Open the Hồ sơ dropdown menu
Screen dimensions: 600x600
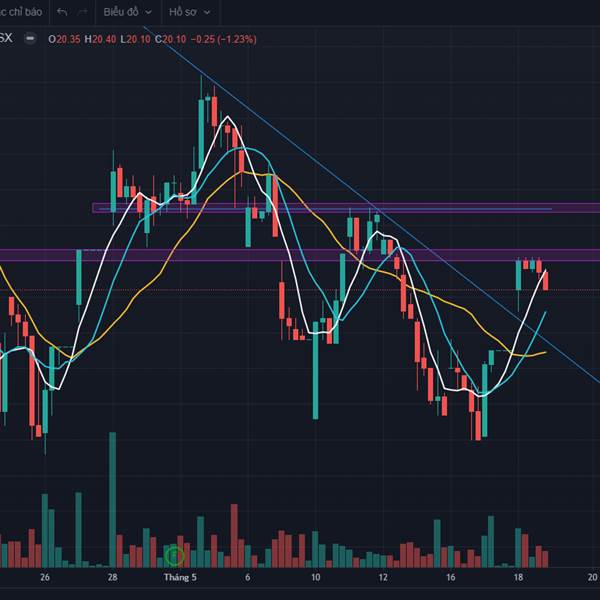coord(189,12)
